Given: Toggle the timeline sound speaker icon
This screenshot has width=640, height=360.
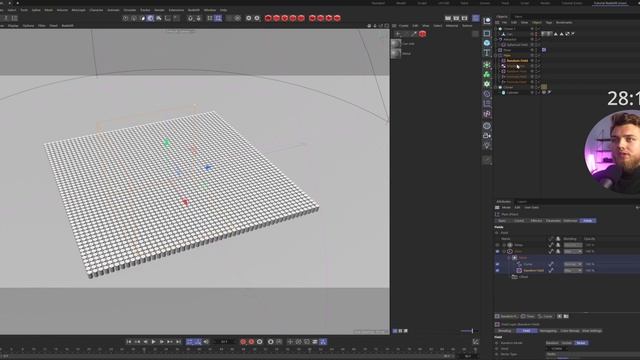Looking at the screenshot, I should [x=206, y=342].
